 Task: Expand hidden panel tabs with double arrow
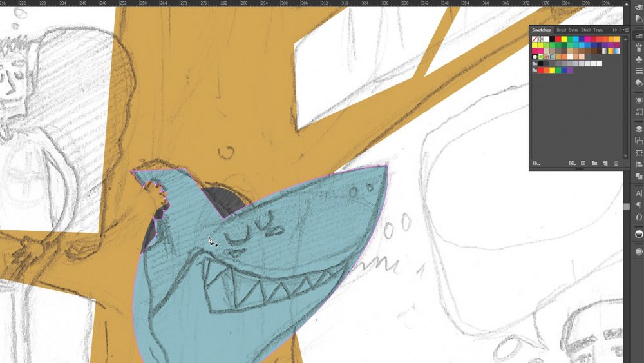pos(615,30)
